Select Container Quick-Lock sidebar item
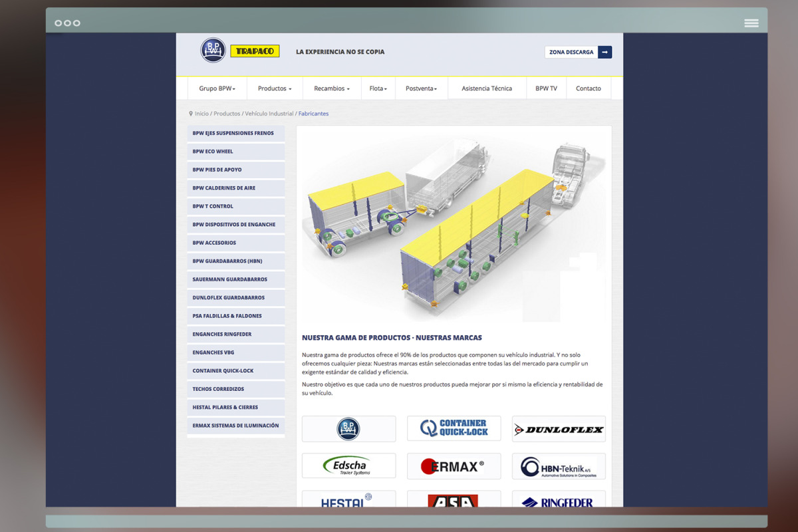 click(236, 371)
